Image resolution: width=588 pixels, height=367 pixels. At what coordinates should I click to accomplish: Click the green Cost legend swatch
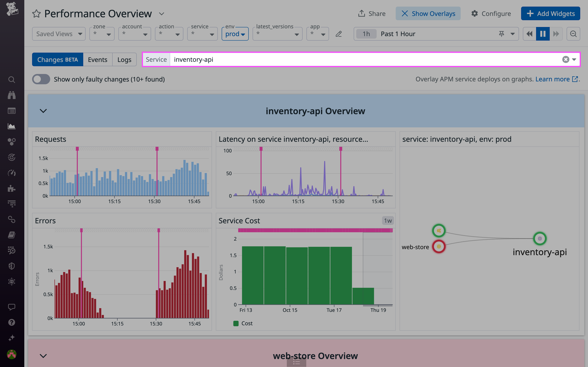pos(236,323)
